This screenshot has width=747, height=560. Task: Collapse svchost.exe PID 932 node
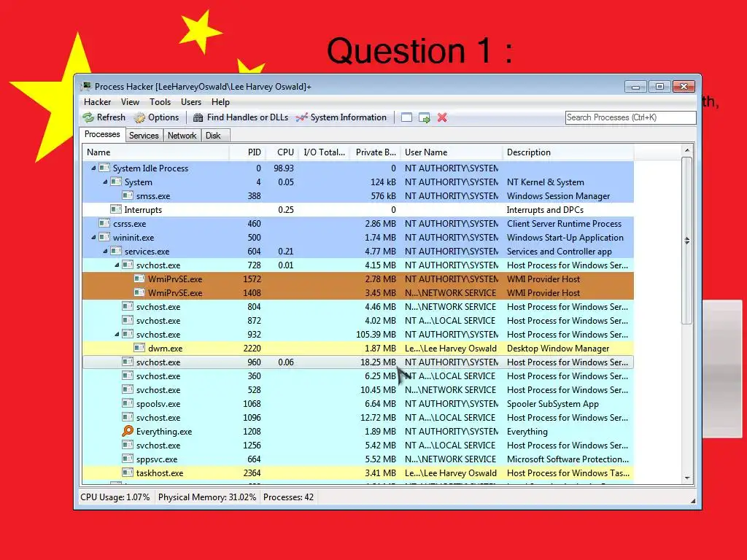117,334
